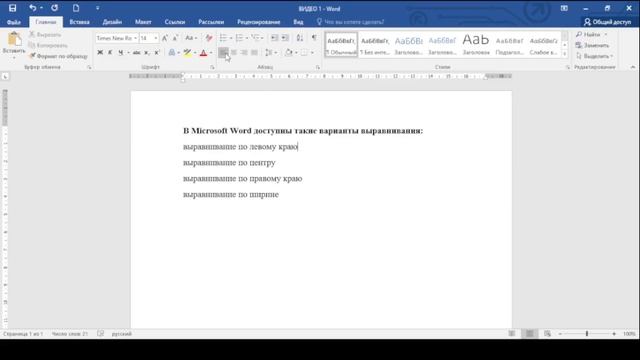This screenshot has width=640, height=360.
Task: Open the Times New Roman font name dropdown
Action: click(x=135, y=38)
